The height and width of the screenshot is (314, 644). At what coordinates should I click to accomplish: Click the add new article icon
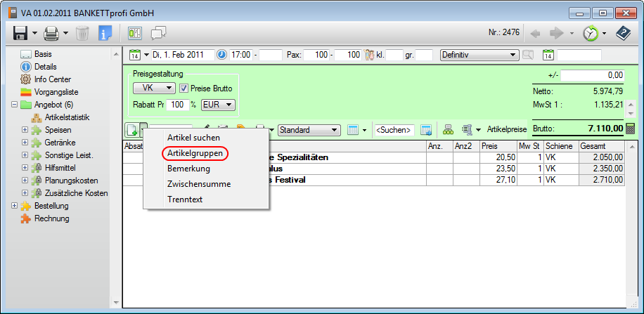pyautogui.click(x=131, y=130)
